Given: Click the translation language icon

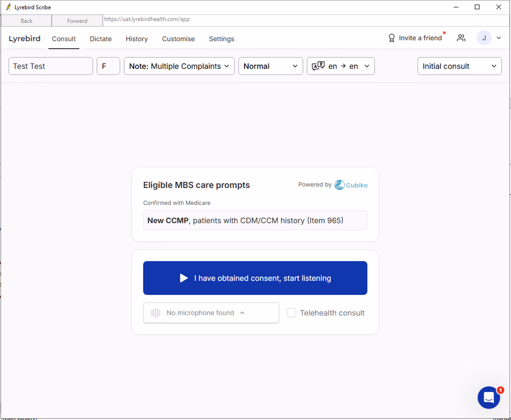Looking at the screenshot, I should pyautogui.click(x=318, y=66).
